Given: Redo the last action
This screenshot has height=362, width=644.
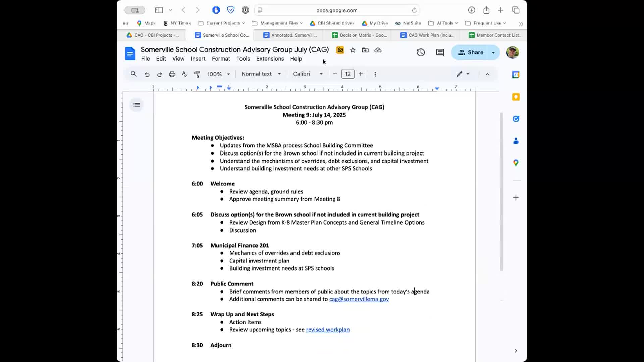Looking at the screenshot, I should 160,74.
